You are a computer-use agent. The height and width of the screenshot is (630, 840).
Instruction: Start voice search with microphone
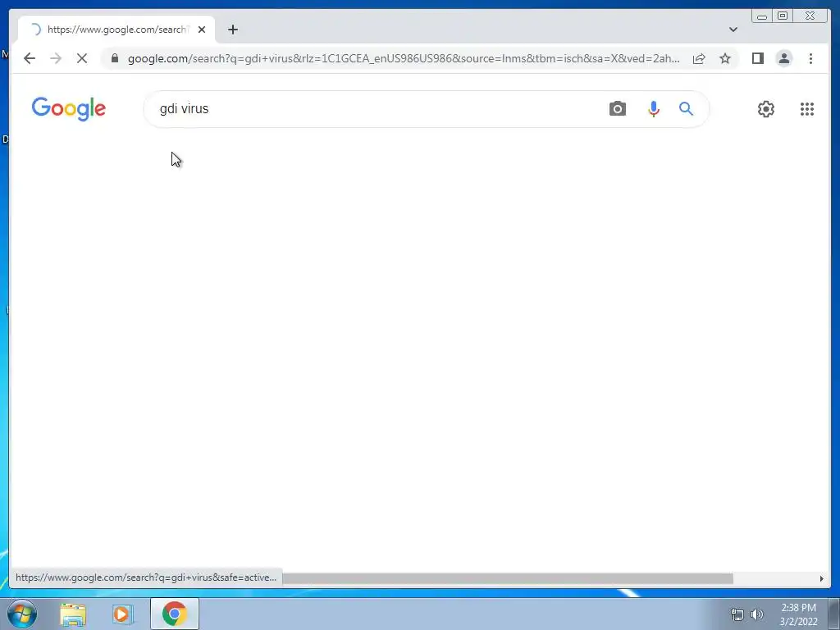pyautogui.click(x=654, y=109)
